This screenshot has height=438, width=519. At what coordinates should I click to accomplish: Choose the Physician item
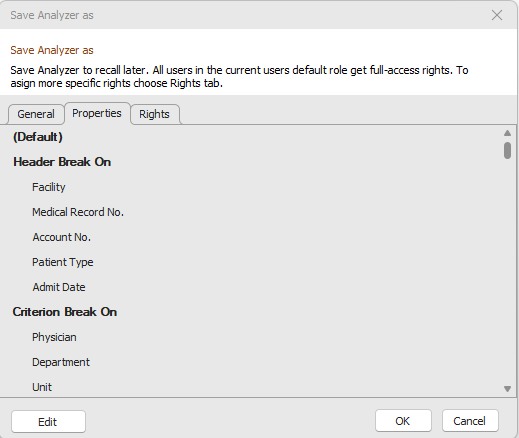click(54, 337)
